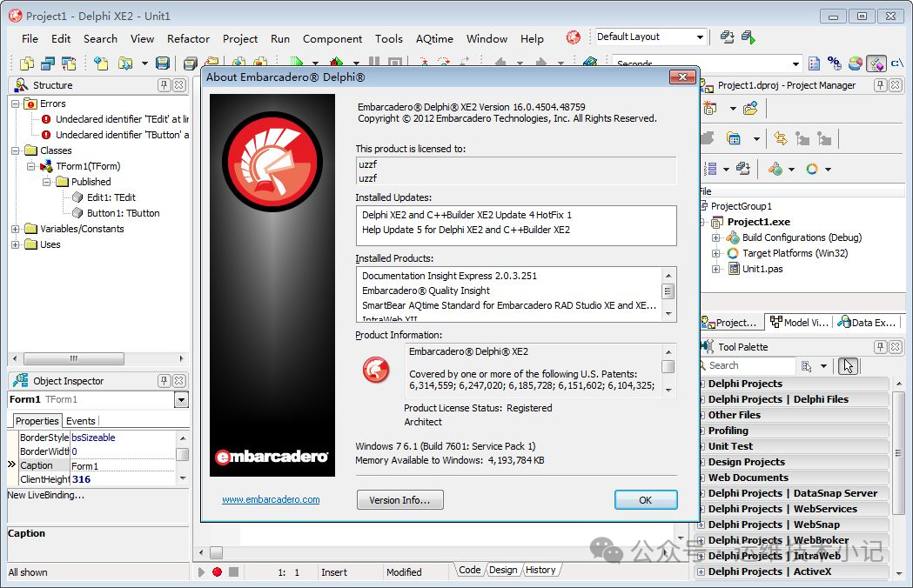Toggle the pin on Tool Palette panel
This screenshot has height=588, width=913.
(x=880, y=347)
